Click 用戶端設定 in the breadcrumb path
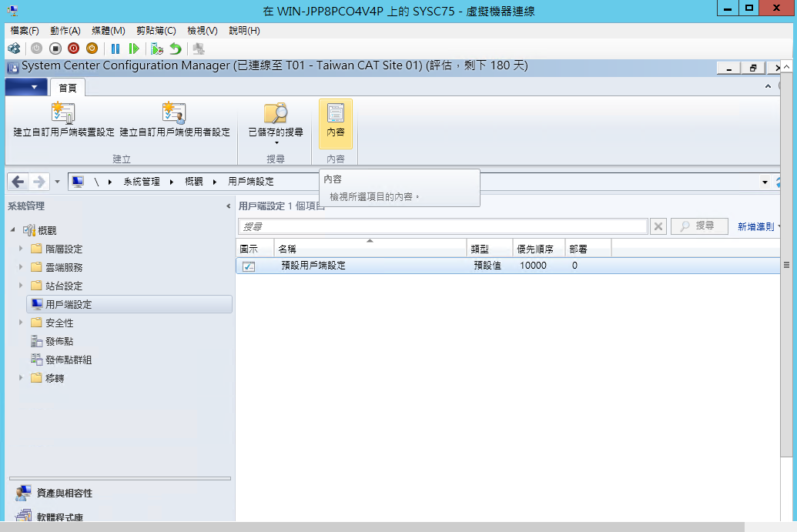 [x=250, y=182]
